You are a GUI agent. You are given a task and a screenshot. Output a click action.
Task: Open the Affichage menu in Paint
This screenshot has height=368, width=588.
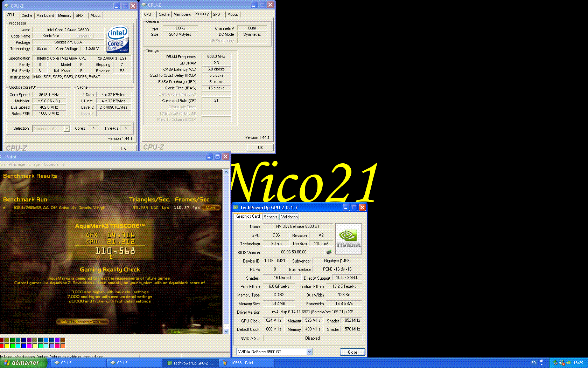pyautogui.click(x=17, y=164)
